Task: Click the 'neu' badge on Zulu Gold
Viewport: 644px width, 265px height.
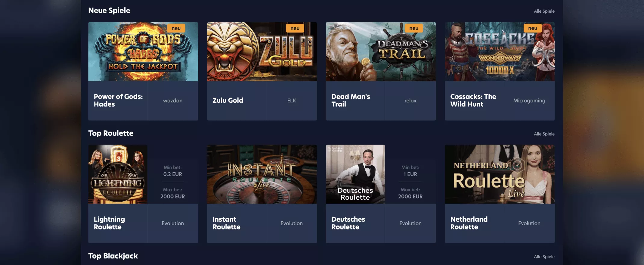Action: (295, 28)
